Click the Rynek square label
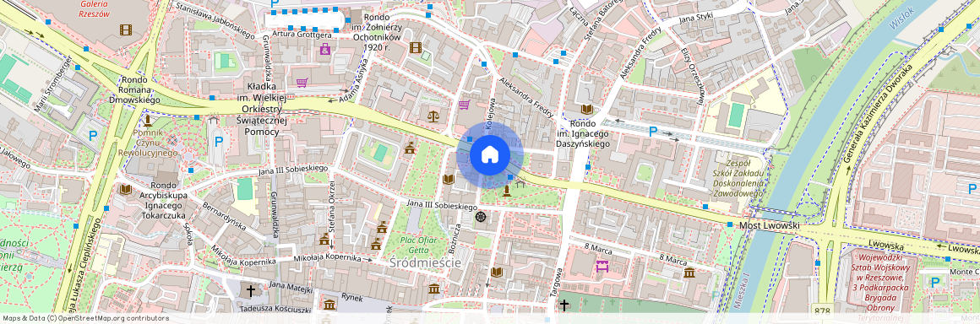980x324 pixels. 352,298
